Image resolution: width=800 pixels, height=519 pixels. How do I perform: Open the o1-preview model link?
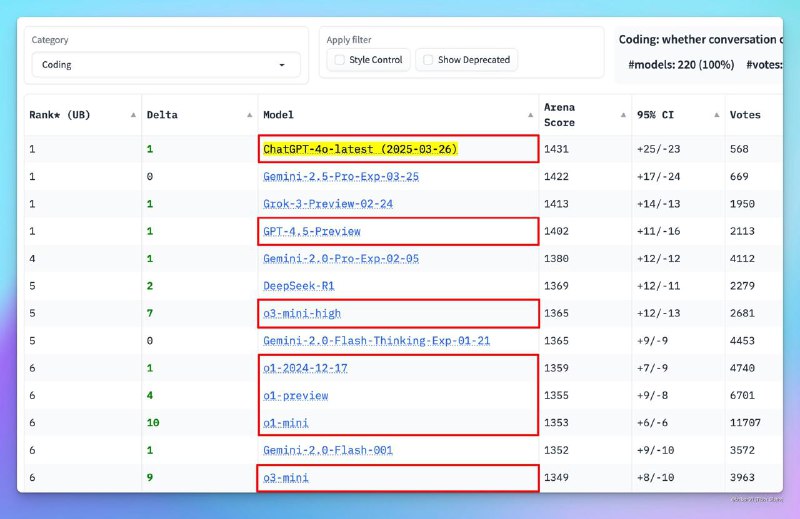(296, 396)
